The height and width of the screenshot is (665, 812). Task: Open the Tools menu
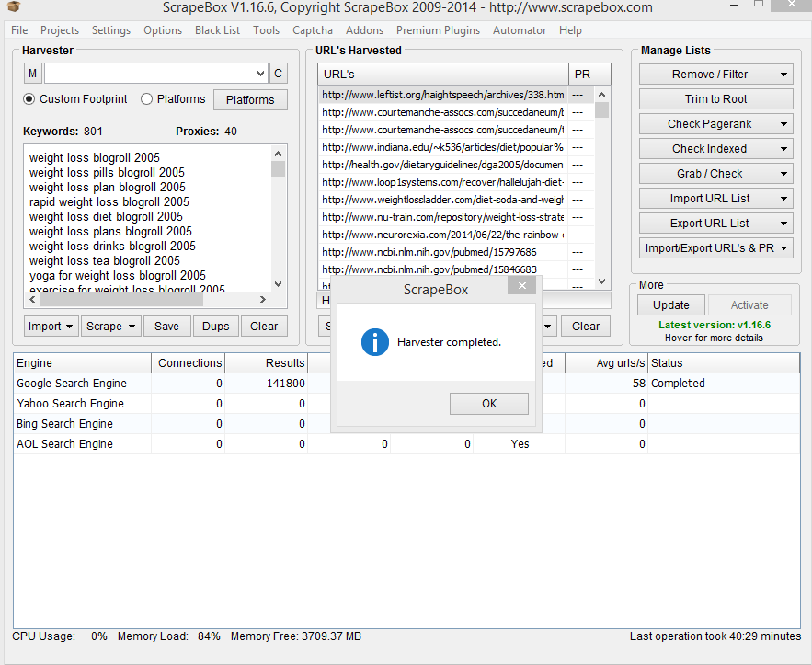266,30
